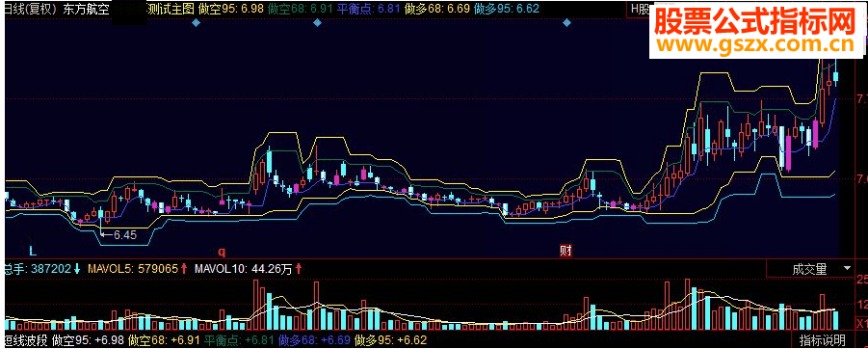
Task: Click the 股票公式指标网 logo text
Action: [x=755, y=21]
